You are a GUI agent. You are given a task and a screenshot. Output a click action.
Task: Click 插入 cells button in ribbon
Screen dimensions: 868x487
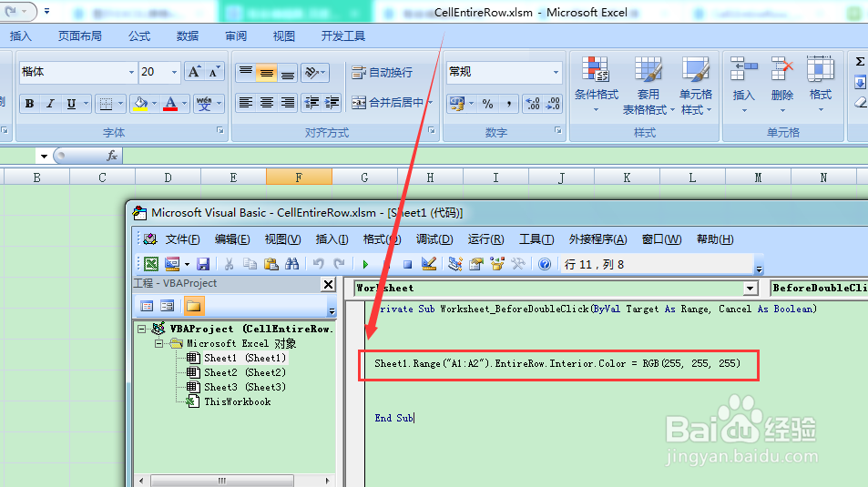(743, 85)
